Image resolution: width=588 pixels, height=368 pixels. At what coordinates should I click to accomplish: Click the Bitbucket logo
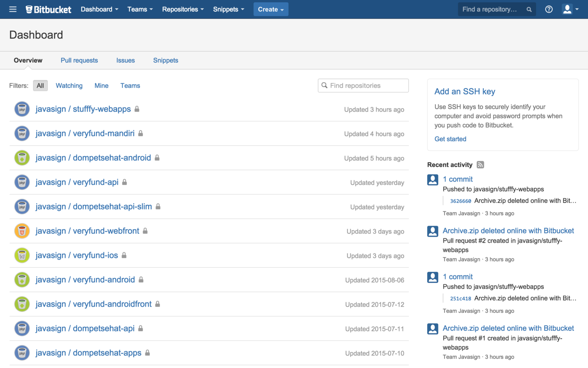48,9
